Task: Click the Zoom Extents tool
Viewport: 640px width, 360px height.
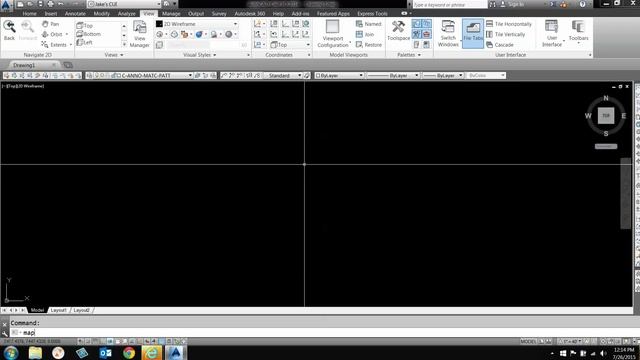Action: [x=54, y=44]
